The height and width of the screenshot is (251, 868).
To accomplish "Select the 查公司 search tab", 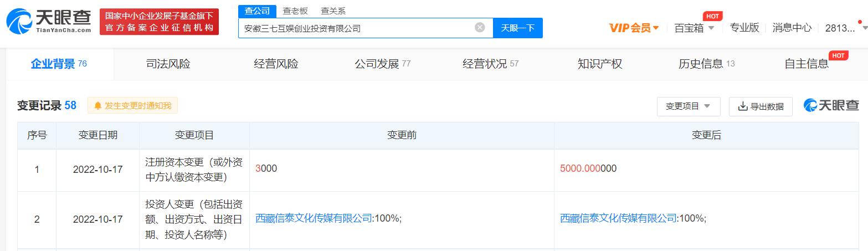I will tap(257, 11).
